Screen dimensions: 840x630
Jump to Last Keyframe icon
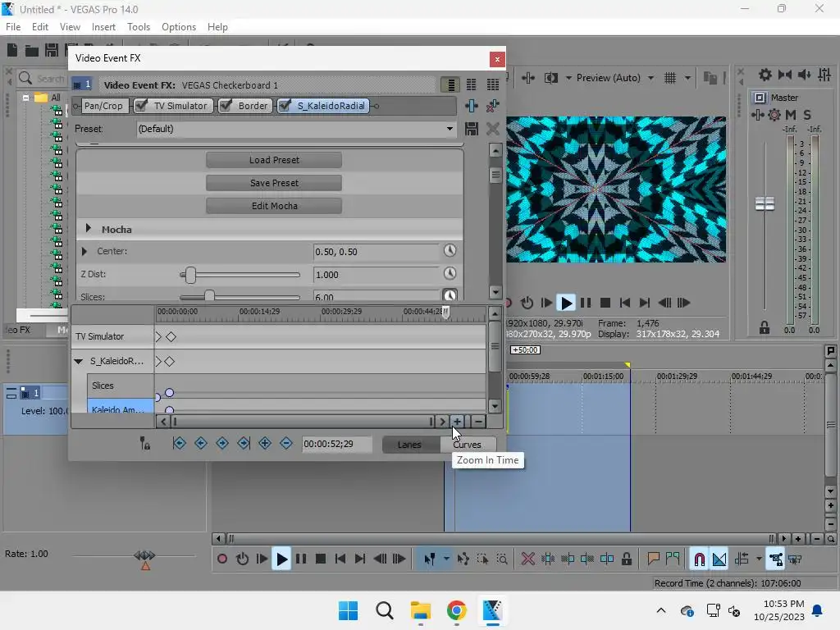[x=244, y=443]
